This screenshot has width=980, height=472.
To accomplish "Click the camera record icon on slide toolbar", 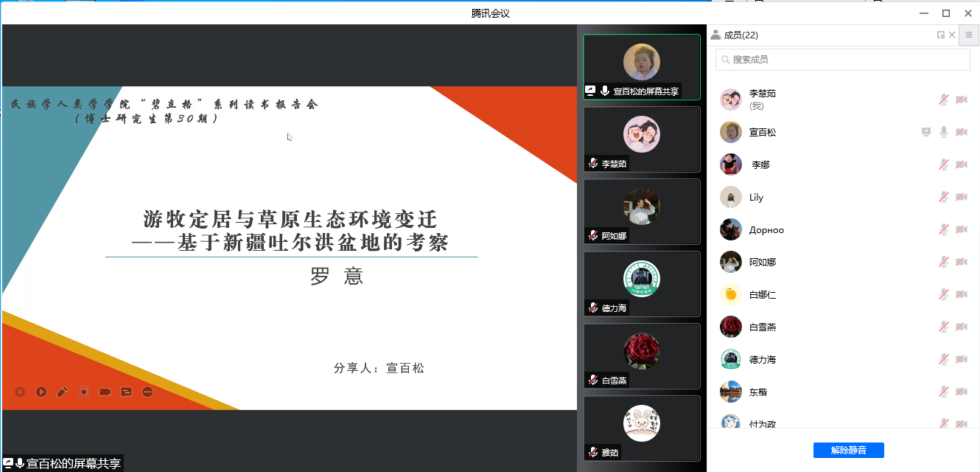I will coord(105,392).
